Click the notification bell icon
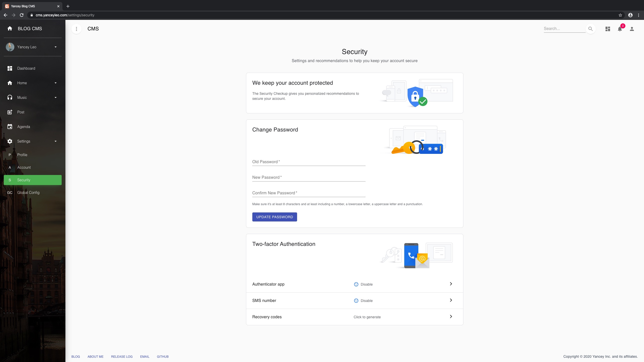The image size is (644, 362). (x=620, y=29)
